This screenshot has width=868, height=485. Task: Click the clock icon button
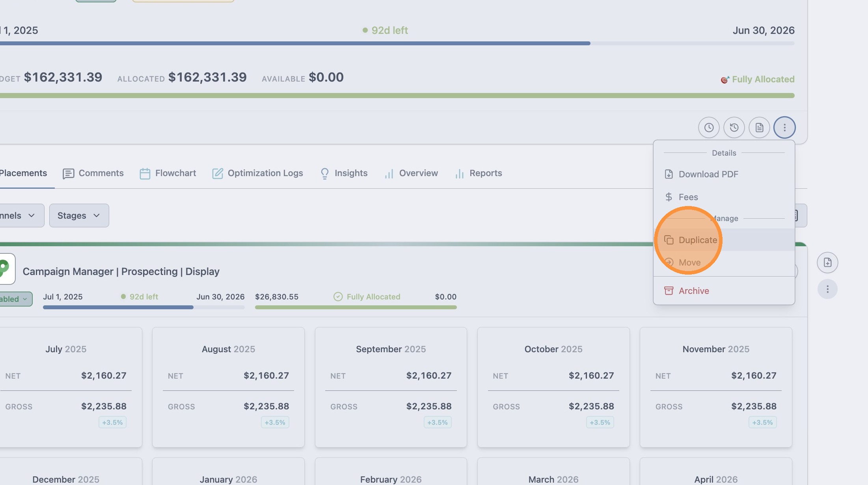click(709, 128)
